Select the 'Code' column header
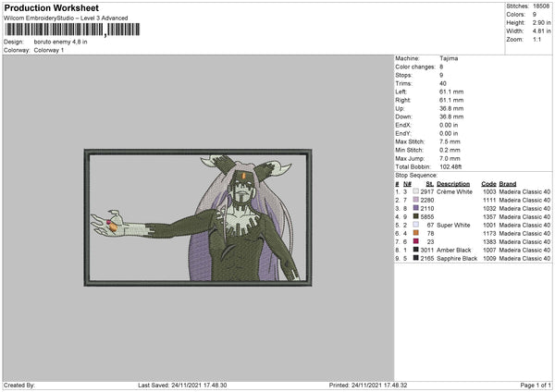This screenshot has height=392, width=555. pyautogui.click(x=488, y=184)
